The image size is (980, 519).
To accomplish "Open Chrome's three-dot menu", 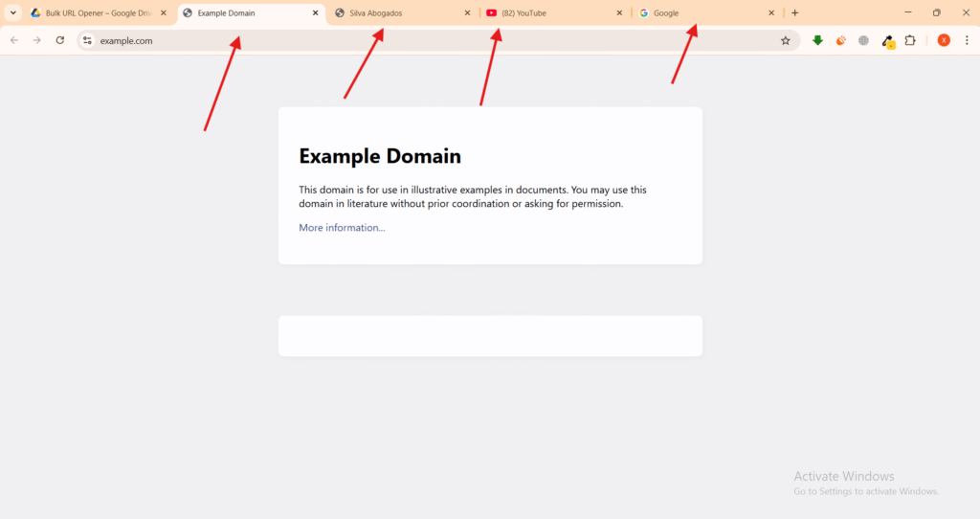I will pos(967,40).
